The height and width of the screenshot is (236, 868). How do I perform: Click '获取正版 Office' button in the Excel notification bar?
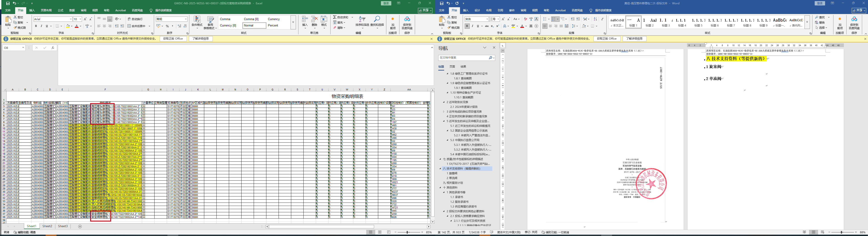click(173, 39)
